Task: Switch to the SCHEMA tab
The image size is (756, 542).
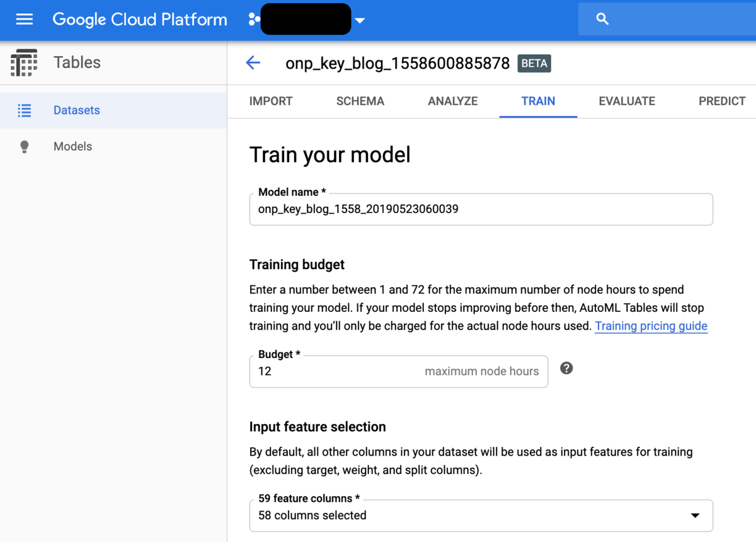Action: pyautogui.click(x=360, y=101)
